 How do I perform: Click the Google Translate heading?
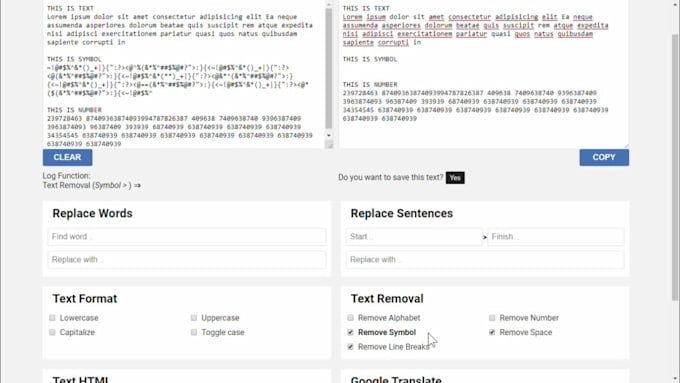pyautogui.click(x=396, y=379)
